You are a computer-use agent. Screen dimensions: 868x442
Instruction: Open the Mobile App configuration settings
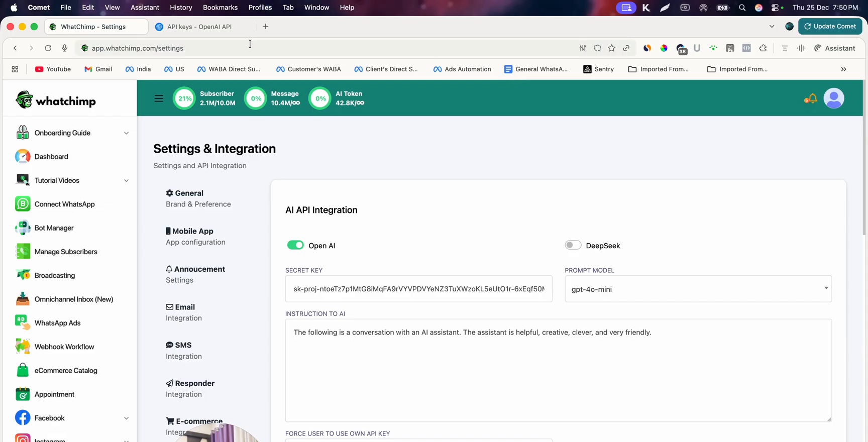(195, 237)
